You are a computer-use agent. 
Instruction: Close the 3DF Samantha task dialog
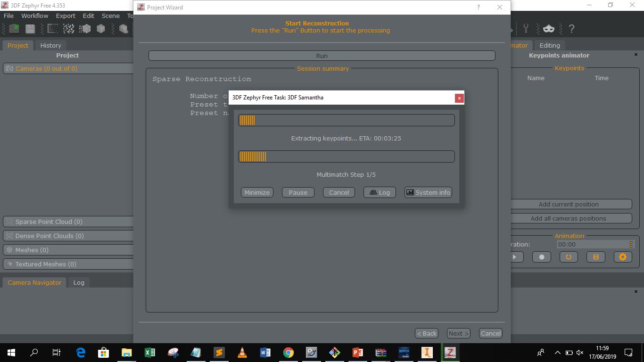coord(459,98)
